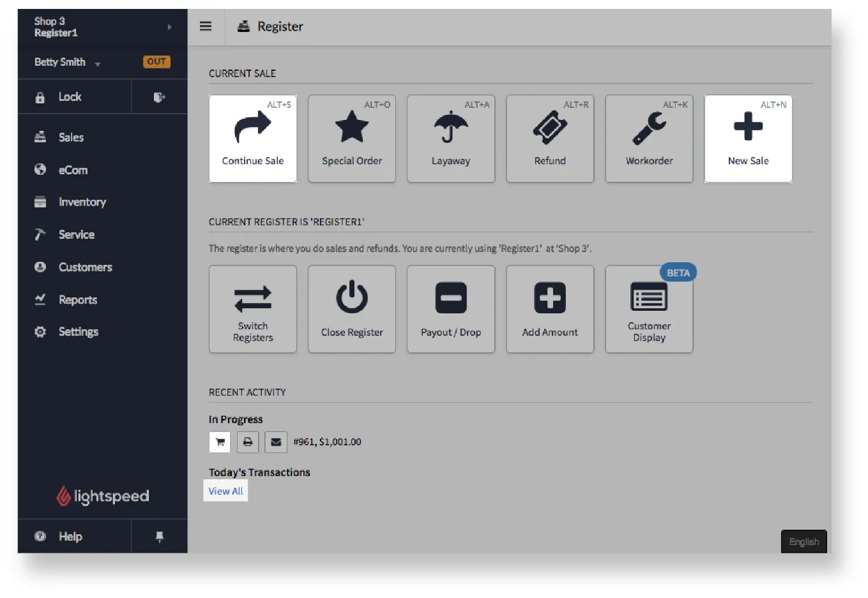Select the Layaway umbrella tile
This screenshot has width=868, height=598.
[x=451, y=138]
